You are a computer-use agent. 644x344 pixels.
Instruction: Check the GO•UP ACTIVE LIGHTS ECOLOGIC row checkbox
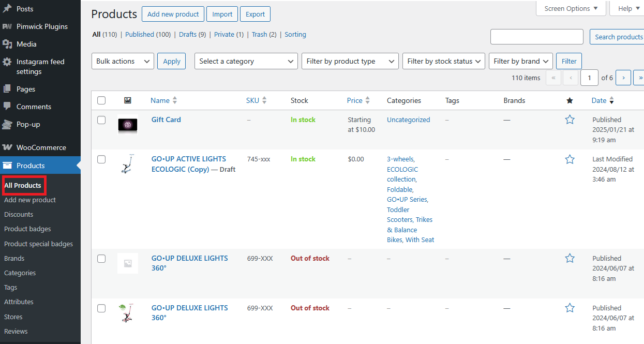coord(101,159)
